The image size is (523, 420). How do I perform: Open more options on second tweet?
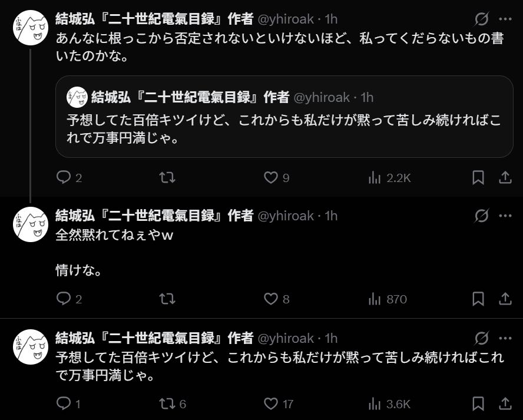coord(505,216)
